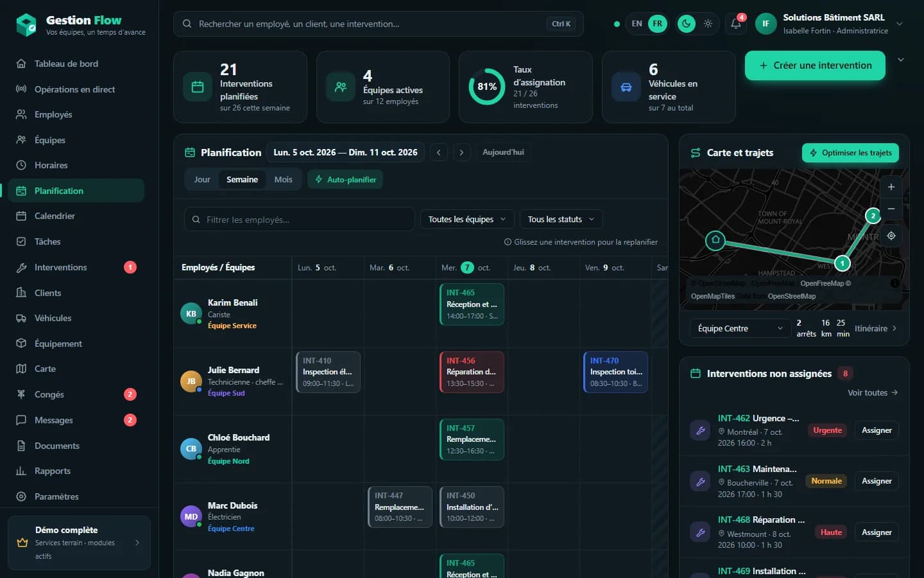
Task: Open Congés in sidebar
Action: (76, 394)
